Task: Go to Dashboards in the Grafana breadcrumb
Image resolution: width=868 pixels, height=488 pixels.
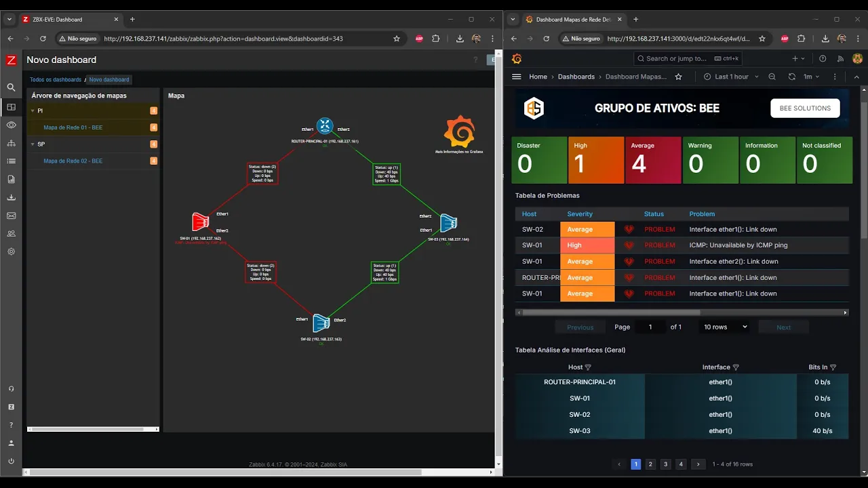Action: 576,77
